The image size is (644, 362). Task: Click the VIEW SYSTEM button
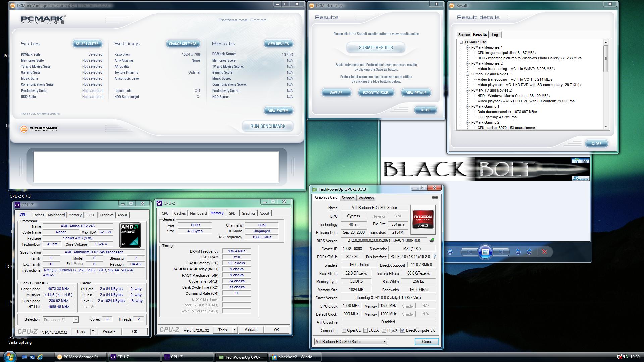coord(278,111)
